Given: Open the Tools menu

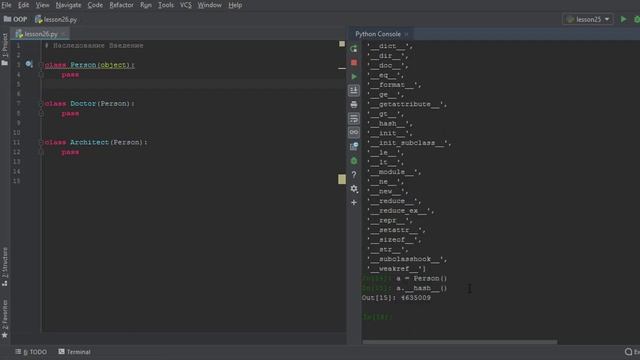Looking at the screenshot, I should pos(166,5).
